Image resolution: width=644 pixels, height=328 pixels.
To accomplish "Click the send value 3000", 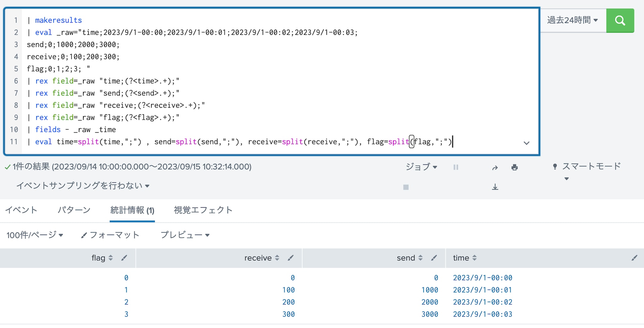I will (430, 314).
